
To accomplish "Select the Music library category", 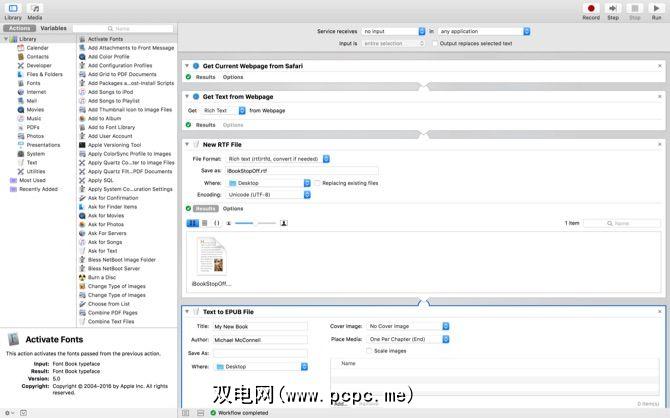I will (34, 118).
